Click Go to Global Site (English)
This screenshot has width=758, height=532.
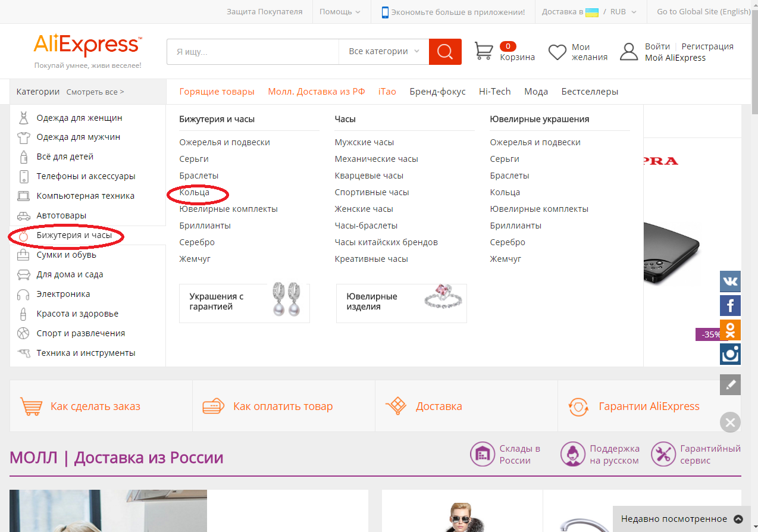pos(704,12)
